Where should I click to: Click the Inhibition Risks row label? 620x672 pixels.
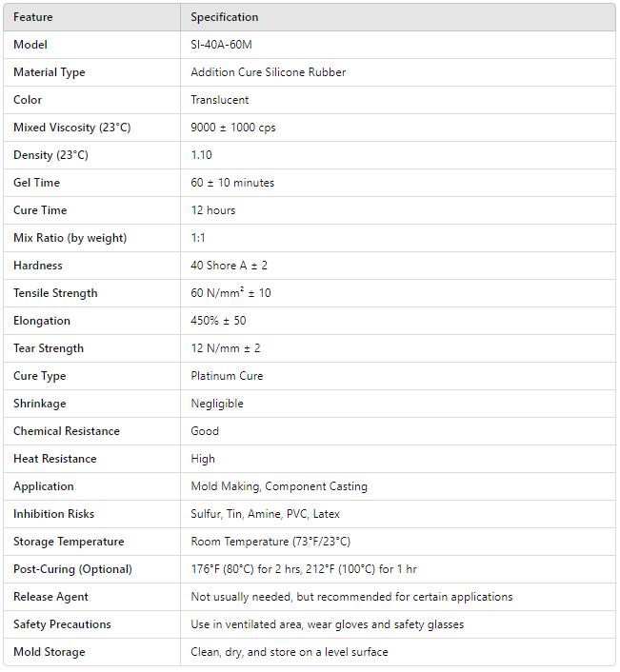[x=54, y=514]
